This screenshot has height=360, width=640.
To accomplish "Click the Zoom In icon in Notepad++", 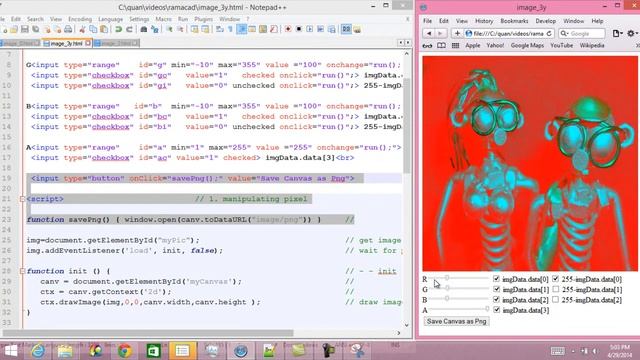I will click(x=169, y=29).
